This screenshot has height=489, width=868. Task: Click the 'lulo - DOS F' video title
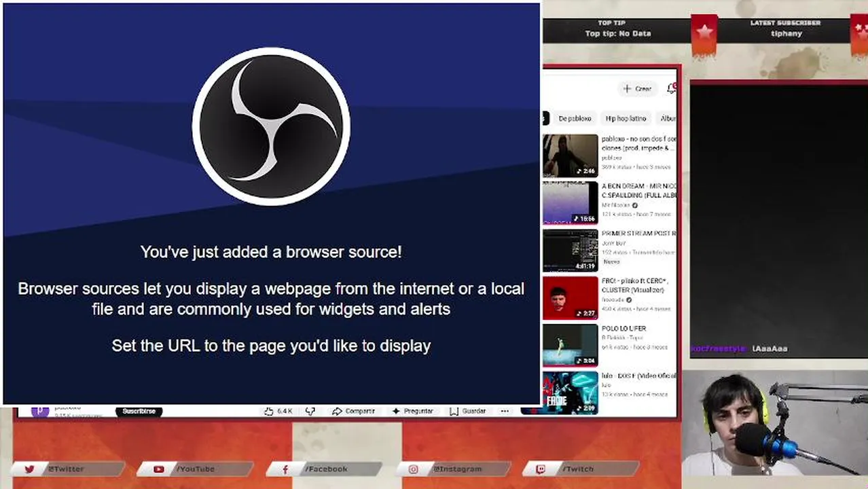pos(638,376)
